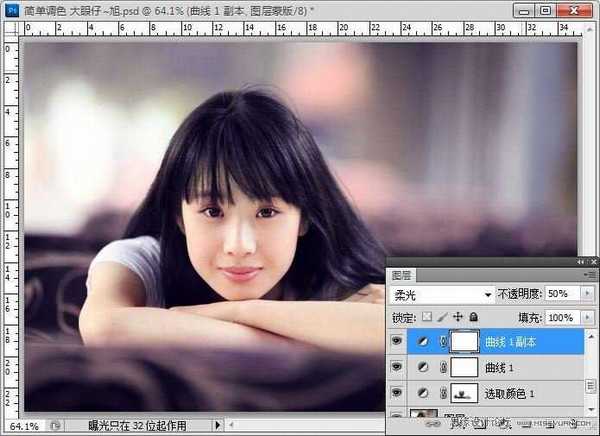Toggle visibility of 曲线 1 layer
This screenshot has width=600, height=436.
click(x=397, y=368)
